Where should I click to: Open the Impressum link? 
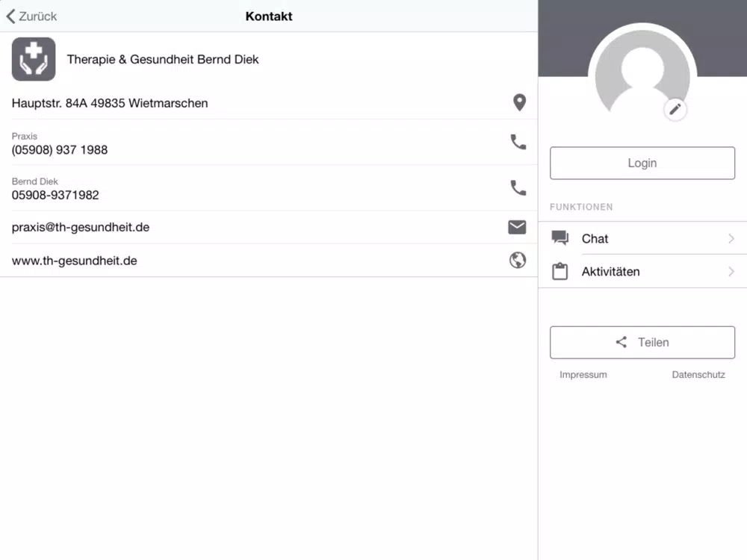pos(583,375)
